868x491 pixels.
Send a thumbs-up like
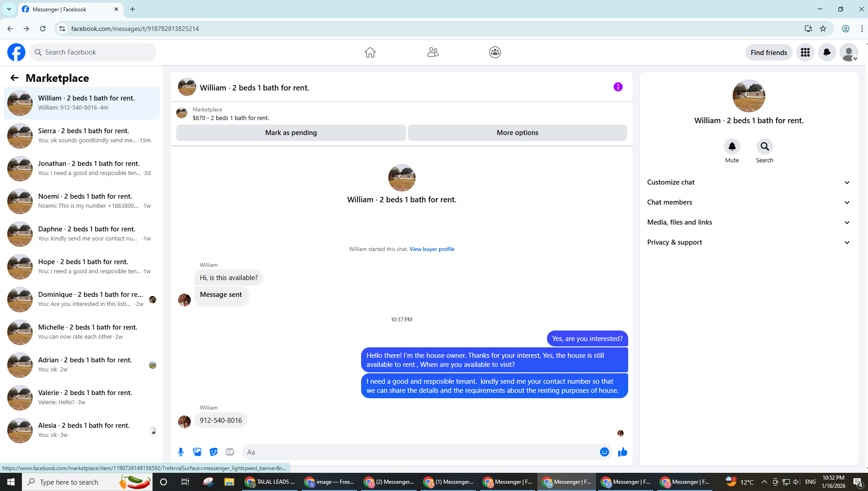click(x=623, y=452)
